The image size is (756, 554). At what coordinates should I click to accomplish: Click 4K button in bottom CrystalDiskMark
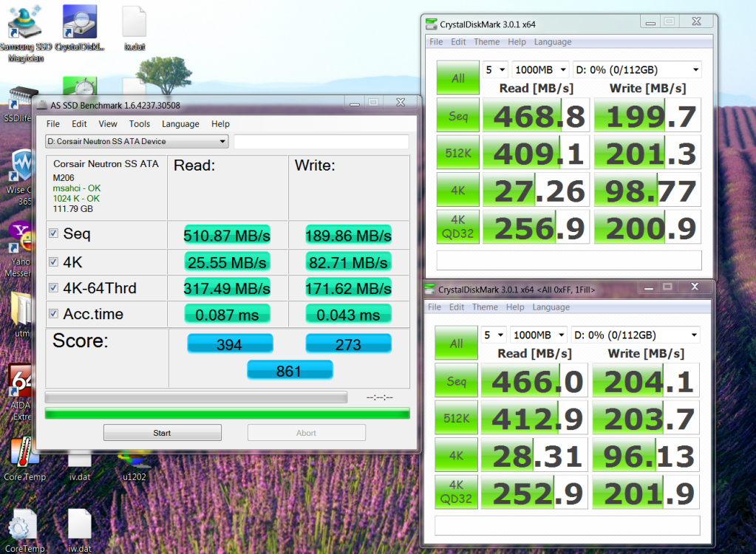click(x=456, y=455)
